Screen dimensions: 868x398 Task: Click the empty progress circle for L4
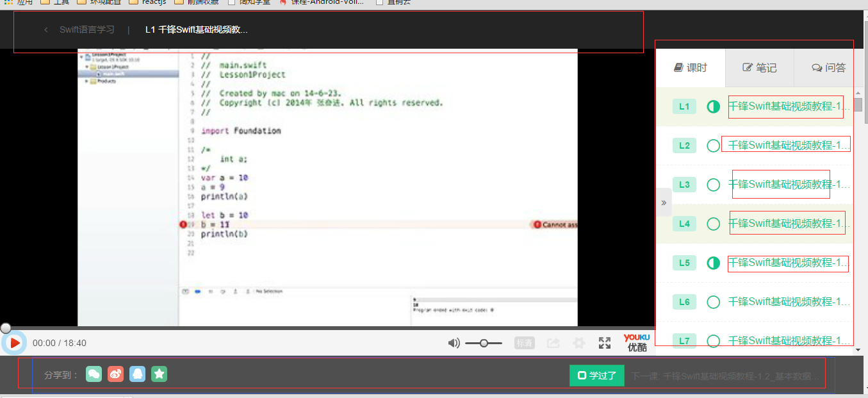point(713,224)
